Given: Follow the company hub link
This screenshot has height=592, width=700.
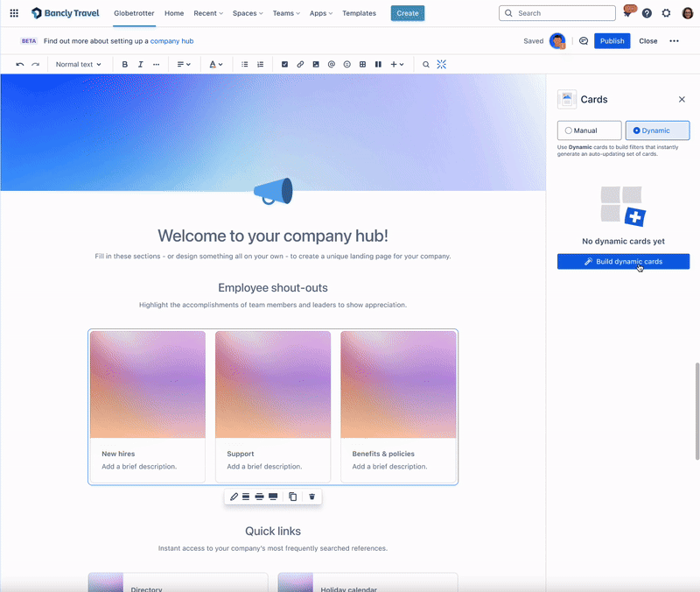Looking at the screenshot, I should point(171,41).
